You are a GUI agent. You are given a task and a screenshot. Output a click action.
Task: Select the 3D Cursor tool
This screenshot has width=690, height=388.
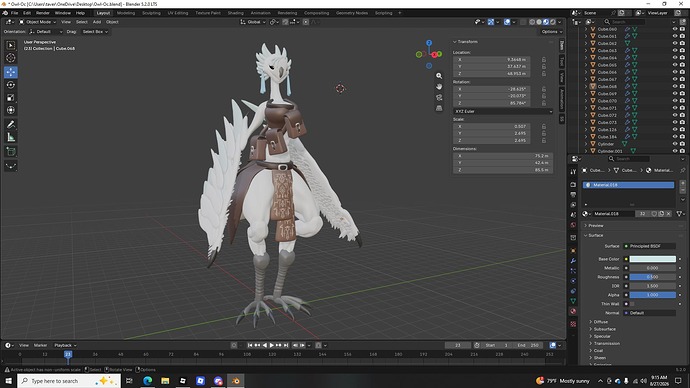[x=11, y=58]
